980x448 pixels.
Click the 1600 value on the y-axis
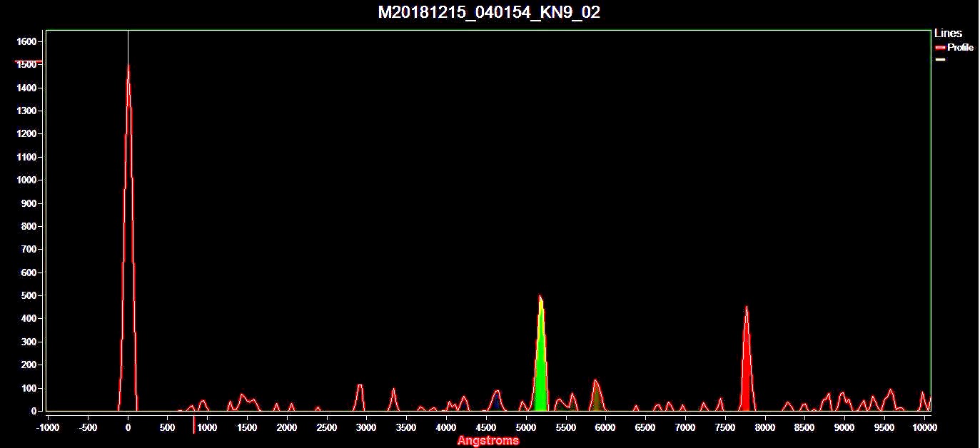[x=26, y=42]
